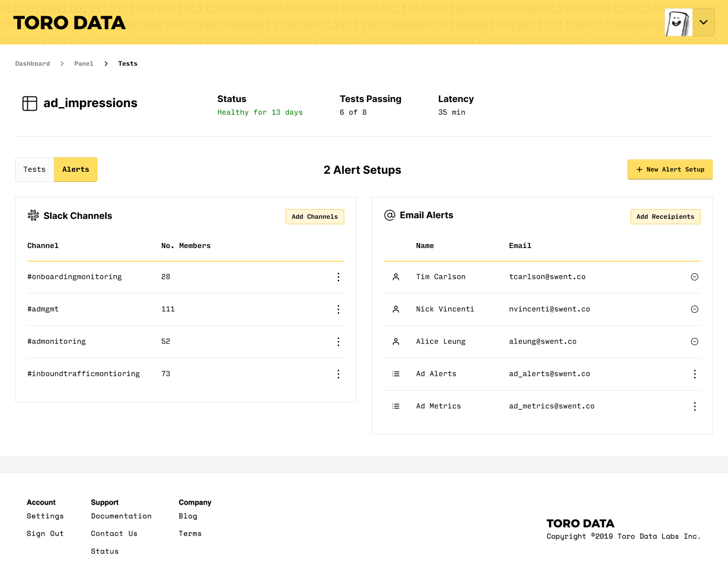728x586 pixels.
Task: Open options menu for Ad Alerts row
Action: (695, 374)
